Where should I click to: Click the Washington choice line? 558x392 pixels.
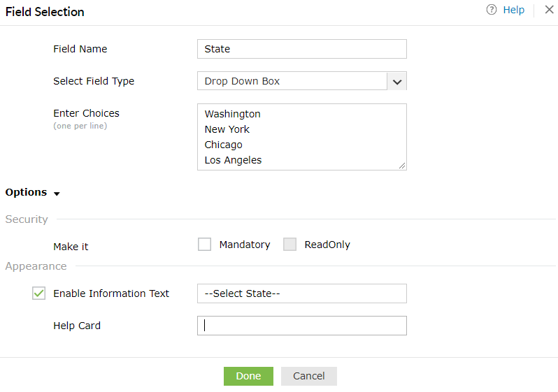tap(232, 114)
